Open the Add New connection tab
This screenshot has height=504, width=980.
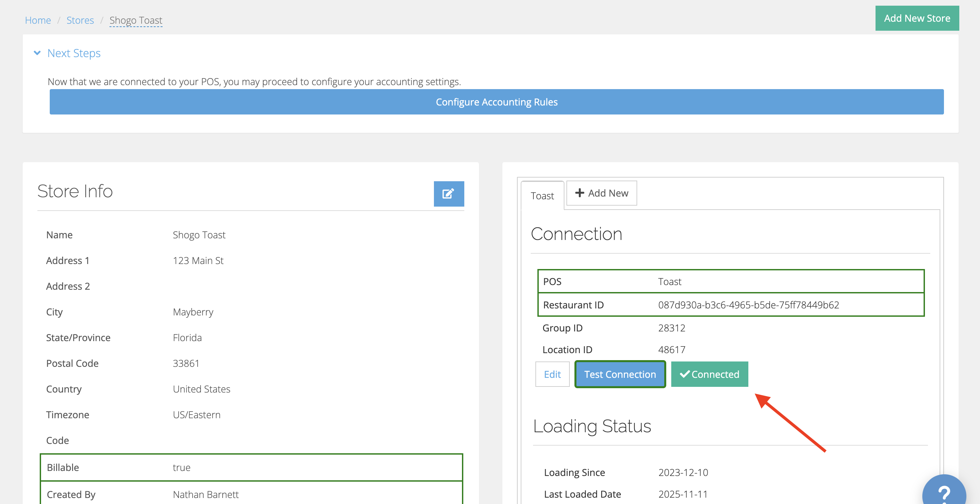pyautogui.click(x=601, y=193)
